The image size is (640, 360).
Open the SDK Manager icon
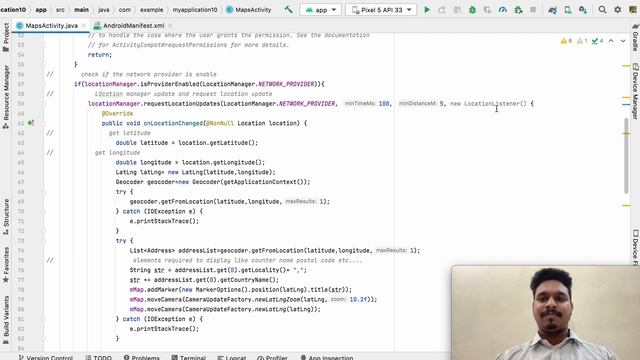pyautogui.click(x=583, y=9)
